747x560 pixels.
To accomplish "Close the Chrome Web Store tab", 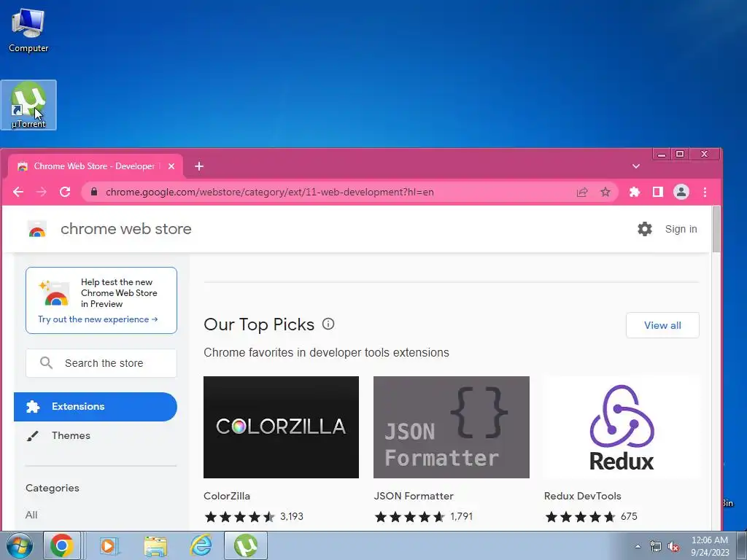I will pos(171,166).
